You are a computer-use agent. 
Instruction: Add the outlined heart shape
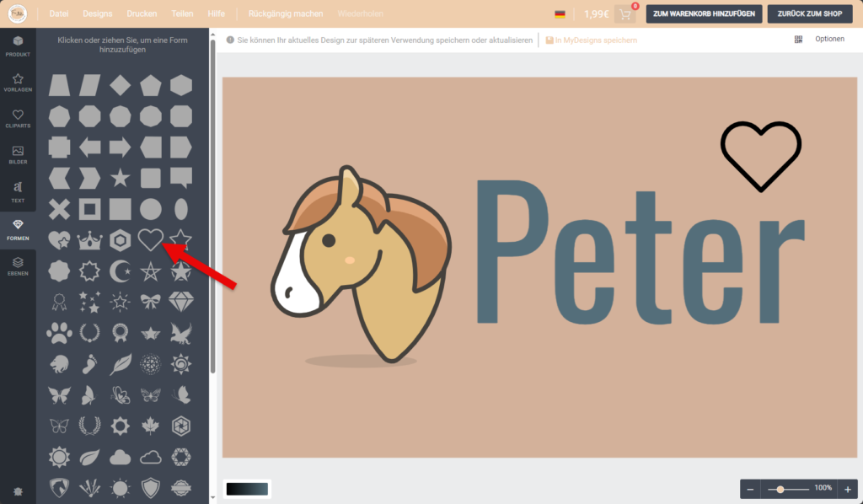150,239
